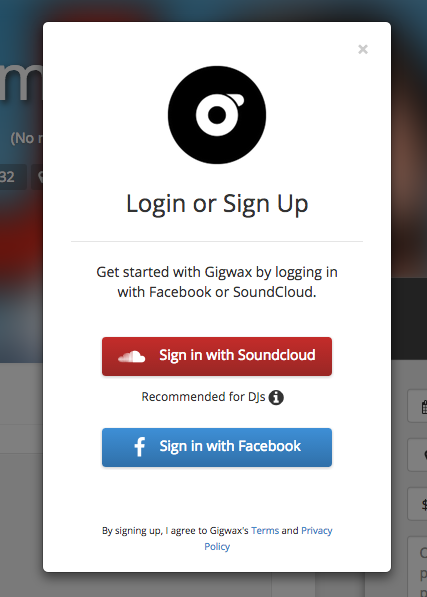Click the 32 badge in the blurred background

[13, 177]
